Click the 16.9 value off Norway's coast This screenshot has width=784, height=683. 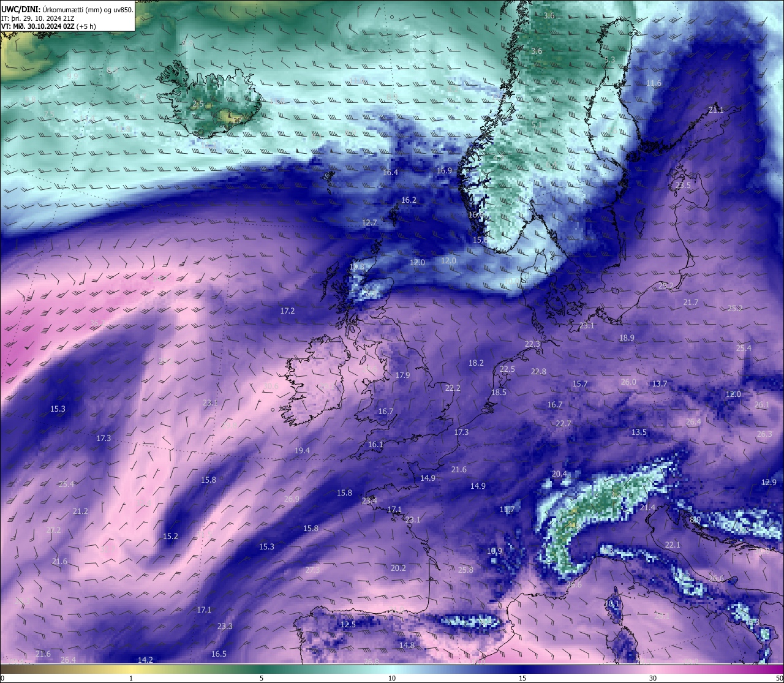coord(444,170)
